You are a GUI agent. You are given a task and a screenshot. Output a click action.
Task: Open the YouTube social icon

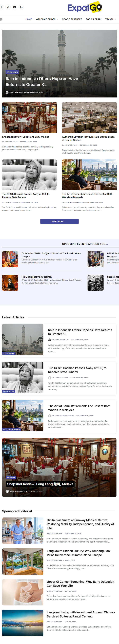coord(15,7)
